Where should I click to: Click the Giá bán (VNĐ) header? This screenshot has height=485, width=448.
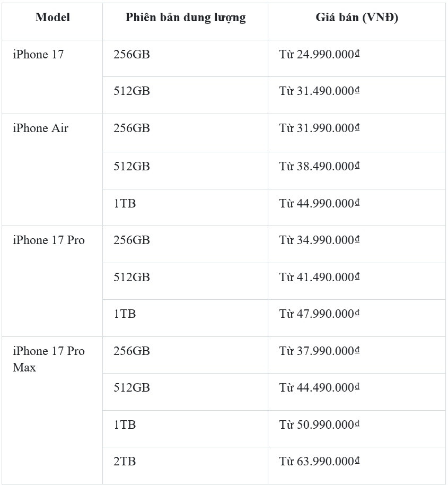click(x=356, y=18)
